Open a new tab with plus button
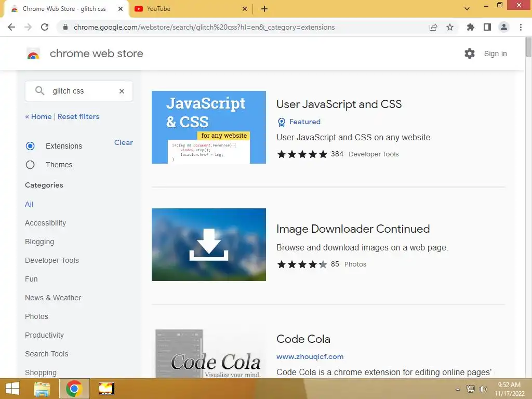 (264, 9)
